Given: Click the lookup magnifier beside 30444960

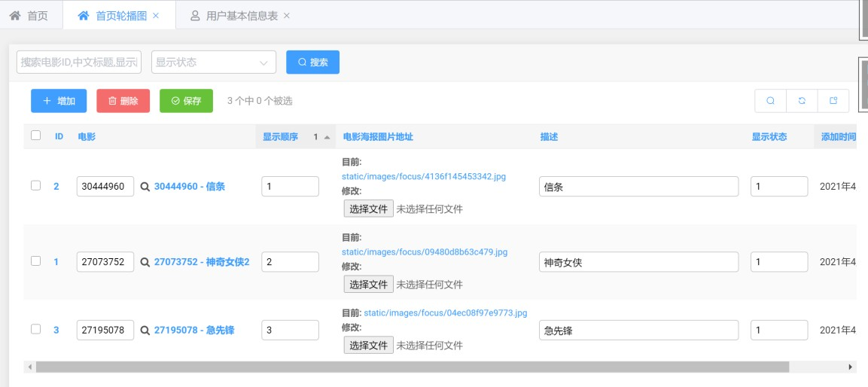Looking at the screenshot, I should (x=145, y=187).
